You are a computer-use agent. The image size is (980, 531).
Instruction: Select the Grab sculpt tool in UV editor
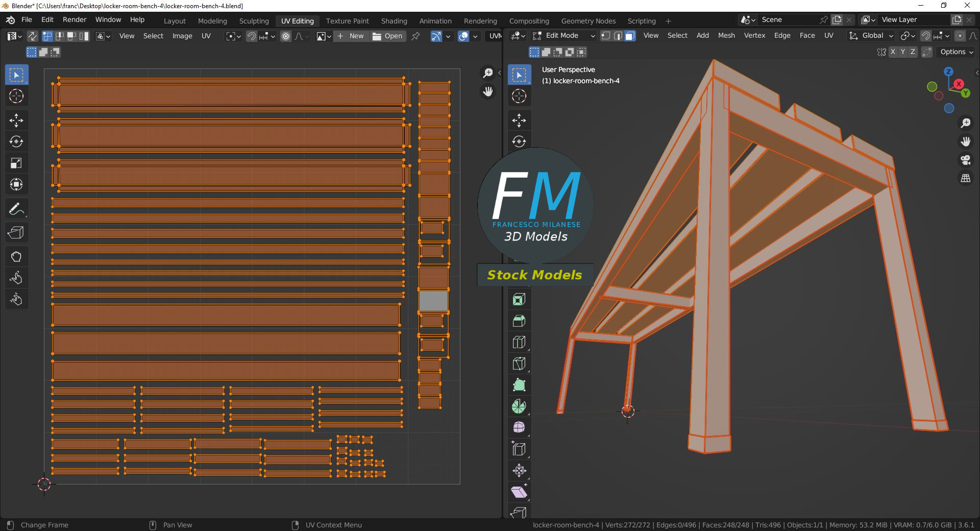tap(16, 256)
